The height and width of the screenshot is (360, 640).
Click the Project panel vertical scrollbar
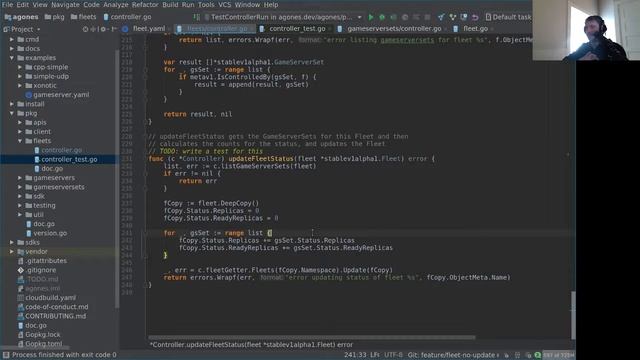pos(118,180)
